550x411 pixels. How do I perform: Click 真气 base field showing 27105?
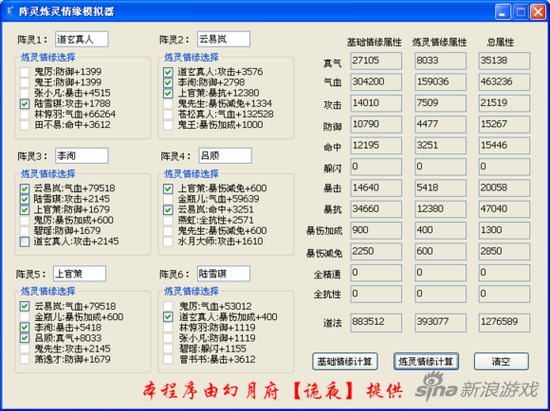point(376,61)
